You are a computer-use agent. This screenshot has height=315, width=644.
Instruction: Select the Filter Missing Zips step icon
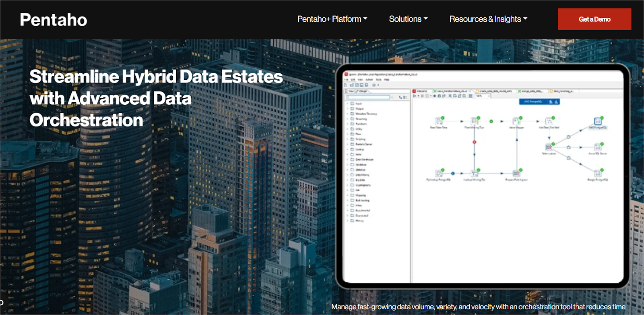pos(475,121)
